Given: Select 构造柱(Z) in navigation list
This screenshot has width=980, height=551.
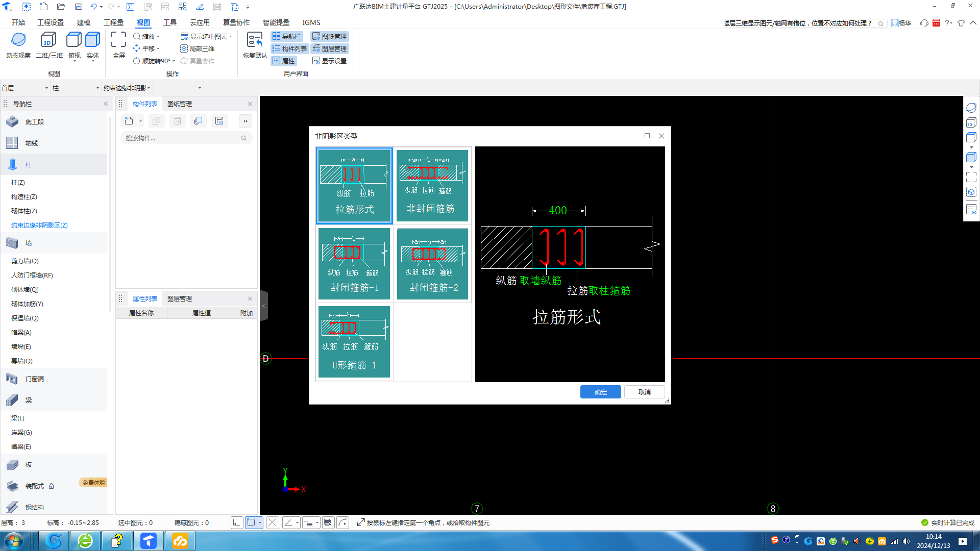Looking at the screenshot, I should (x=24, y=196).
